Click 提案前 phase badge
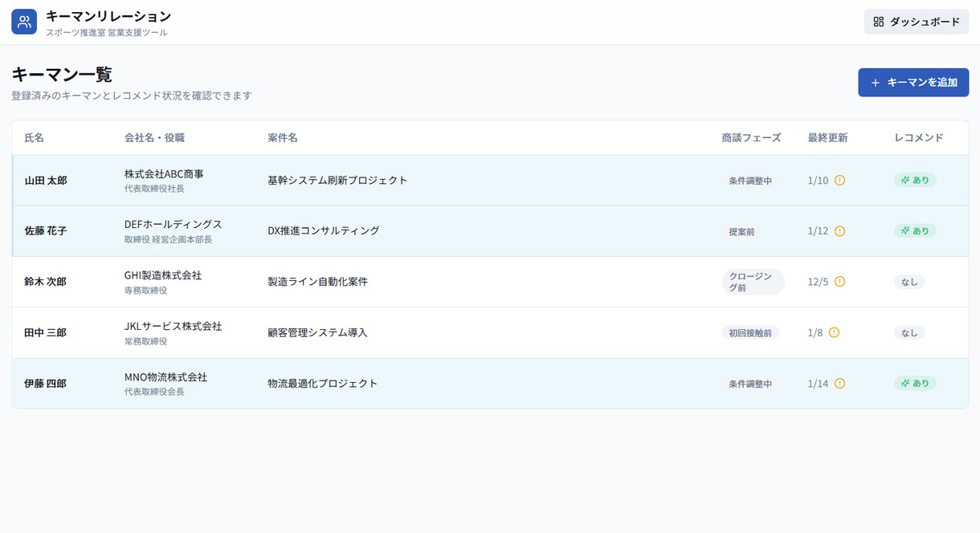The width and height of the screenshot is (980, 533). (x=741, y=231)
